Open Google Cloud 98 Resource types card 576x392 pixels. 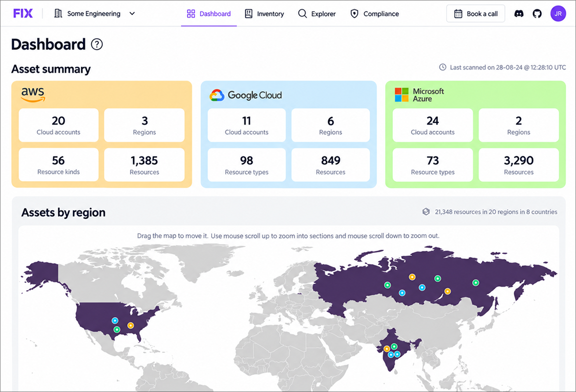pyautogui.click(x=246, y=165)
